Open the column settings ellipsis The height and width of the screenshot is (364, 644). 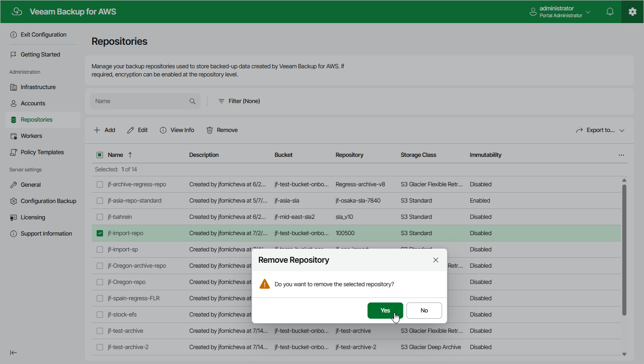[x=621, y=155]
